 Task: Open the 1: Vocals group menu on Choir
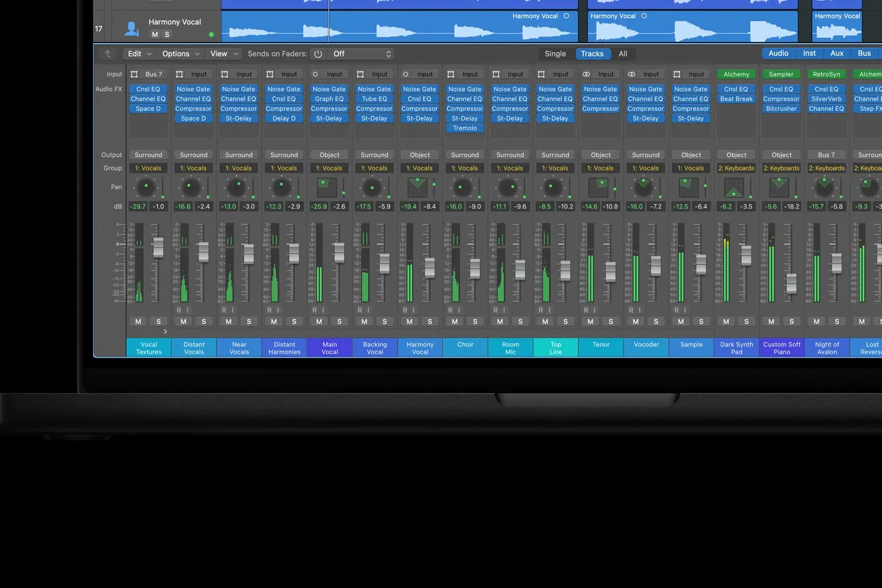coord(465,168)
